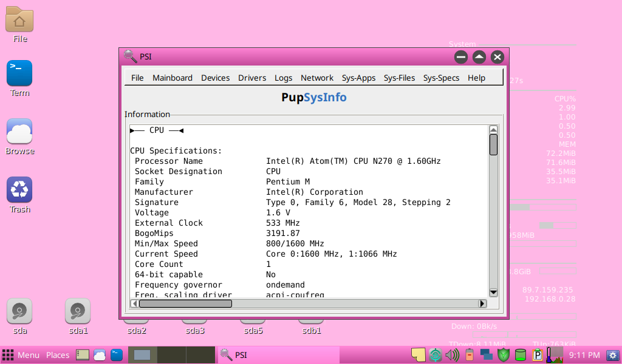The height and width of the screenshot is (364, 622).
Task: Open the yellow sticky notes tray icon
Action: click(418, 355)
